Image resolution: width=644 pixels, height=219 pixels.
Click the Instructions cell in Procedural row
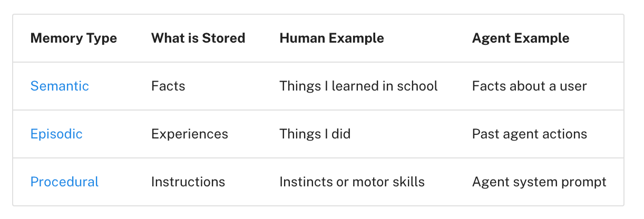188,182
